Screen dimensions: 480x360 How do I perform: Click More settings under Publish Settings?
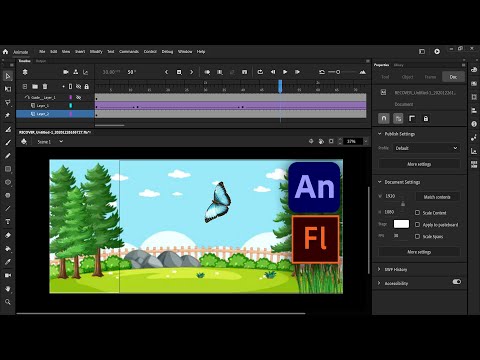tap(419, 164)
